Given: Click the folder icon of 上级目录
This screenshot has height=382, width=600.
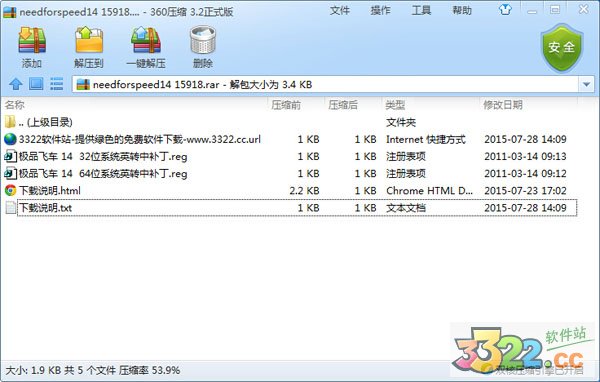Looking at the screenshot, I should pyautogui.click(x=10, y=122).
